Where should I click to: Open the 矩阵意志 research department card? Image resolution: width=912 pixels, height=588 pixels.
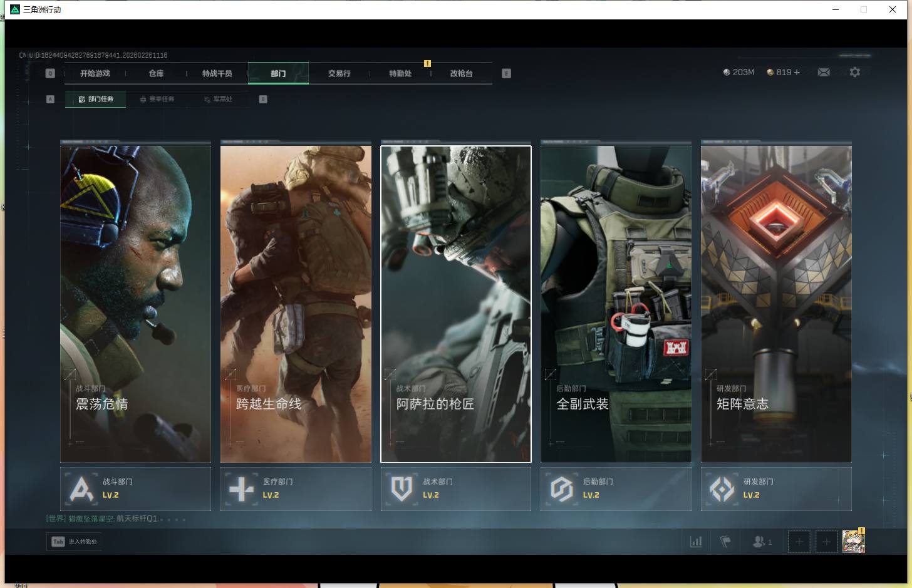[x=776, y=304]
